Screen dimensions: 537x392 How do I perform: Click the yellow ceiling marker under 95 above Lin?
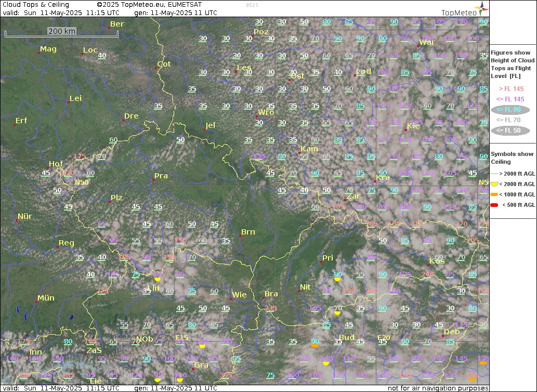pos(158,279)
